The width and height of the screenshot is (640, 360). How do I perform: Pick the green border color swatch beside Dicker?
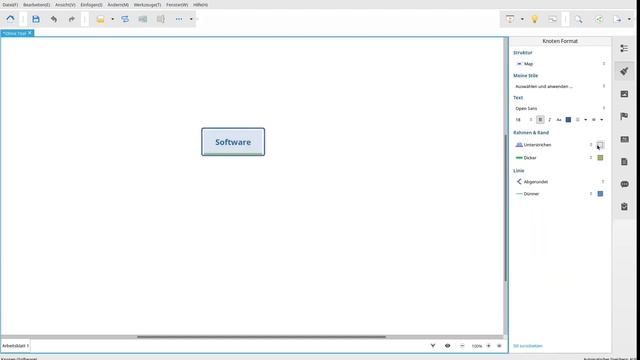click(x=600, y=158)
